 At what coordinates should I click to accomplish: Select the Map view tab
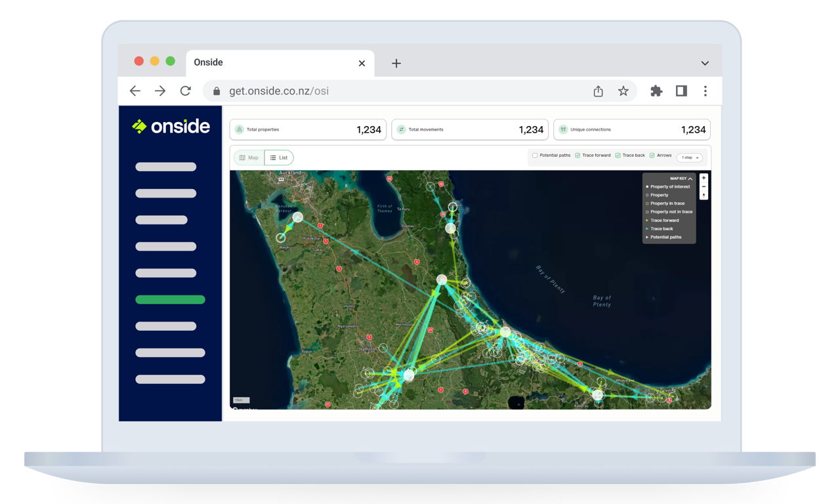(249, 157)
